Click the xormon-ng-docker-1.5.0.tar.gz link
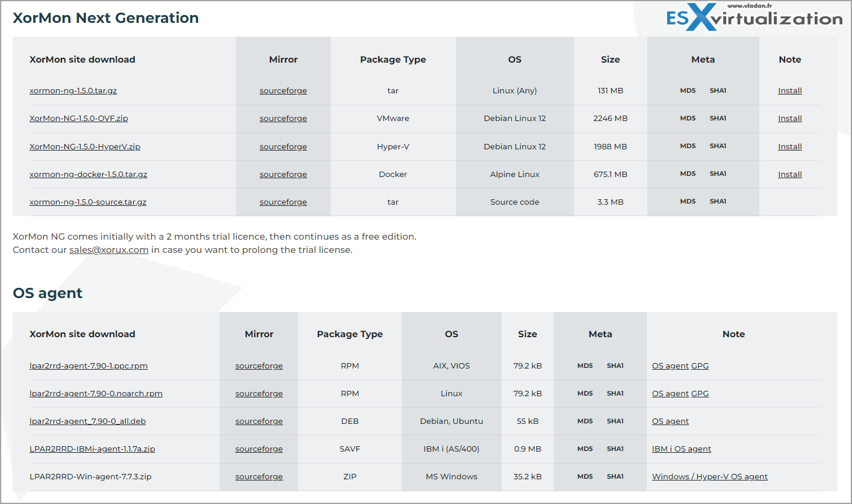This screenshot has height=504, width=852. [88, 175]
